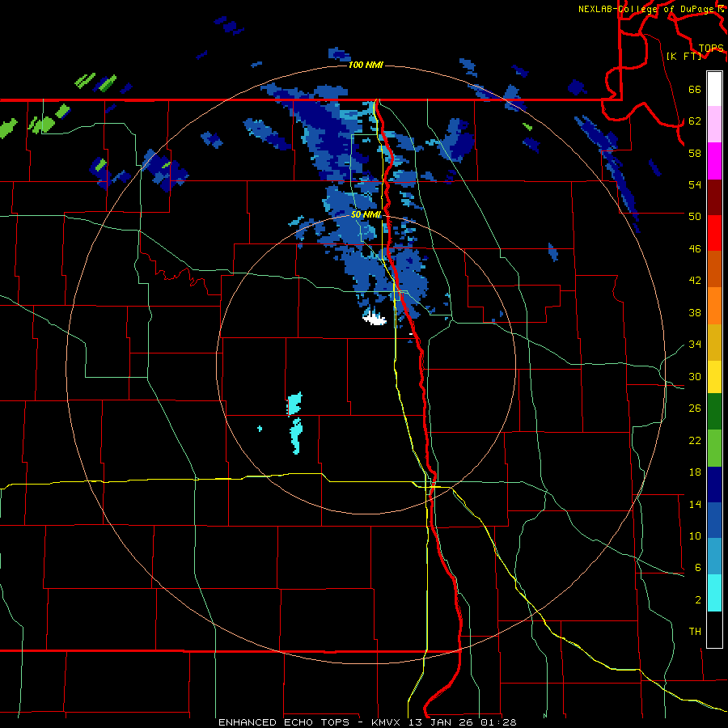The image size is (728, 728).
Task: Click the dark red 54 swatch on the scale
Action: 714,197
